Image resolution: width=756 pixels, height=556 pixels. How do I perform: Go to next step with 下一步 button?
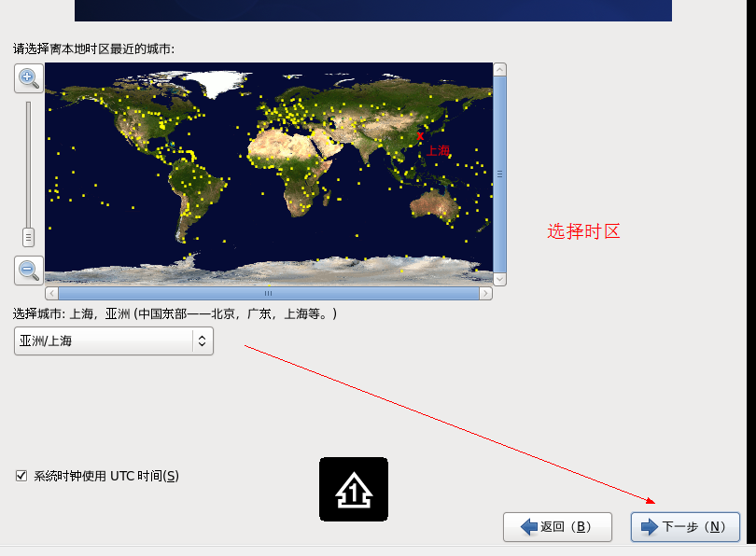685,527
